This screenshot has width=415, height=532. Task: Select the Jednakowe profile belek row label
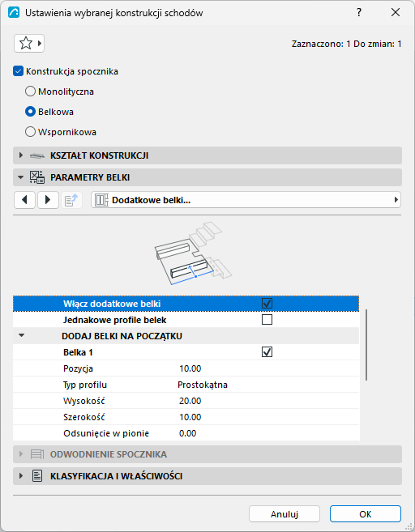pos(115,320)
